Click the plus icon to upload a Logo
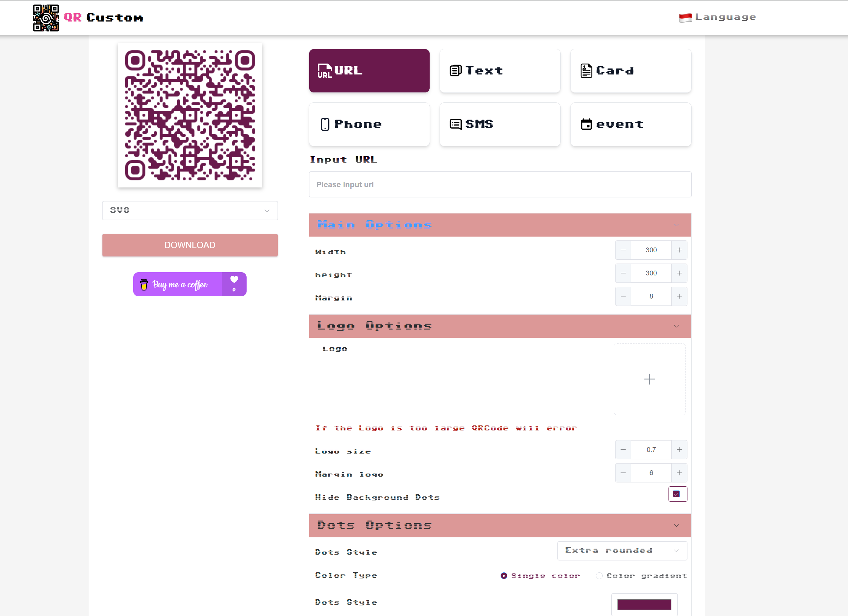 [650, 379]
